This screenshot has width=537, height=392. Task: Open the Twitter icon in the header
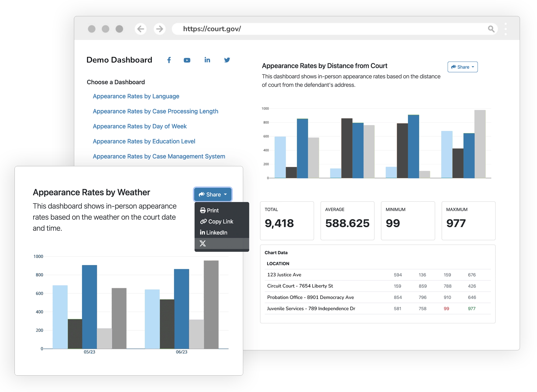[x=227, y=60]
